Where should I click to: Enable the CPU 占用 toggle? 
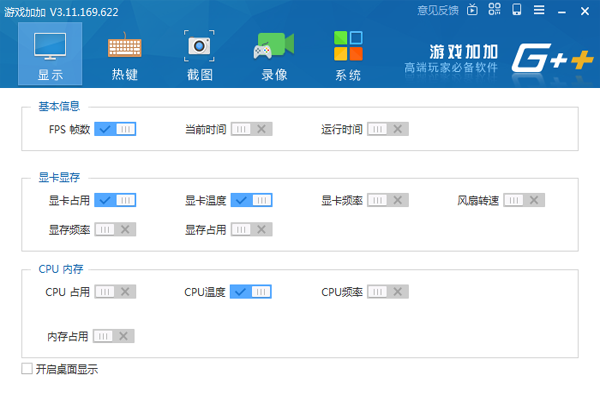point(115,292)
